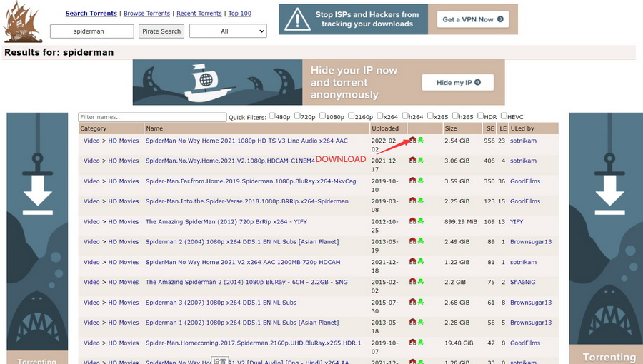Check the x265 quick filter checkbox
Screen dimensions: 643x364
(431, 116)
